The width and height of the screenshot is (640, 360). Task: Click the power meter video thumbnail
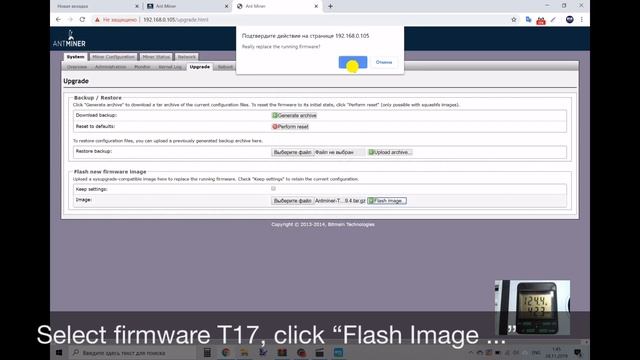tap(532, 307)
